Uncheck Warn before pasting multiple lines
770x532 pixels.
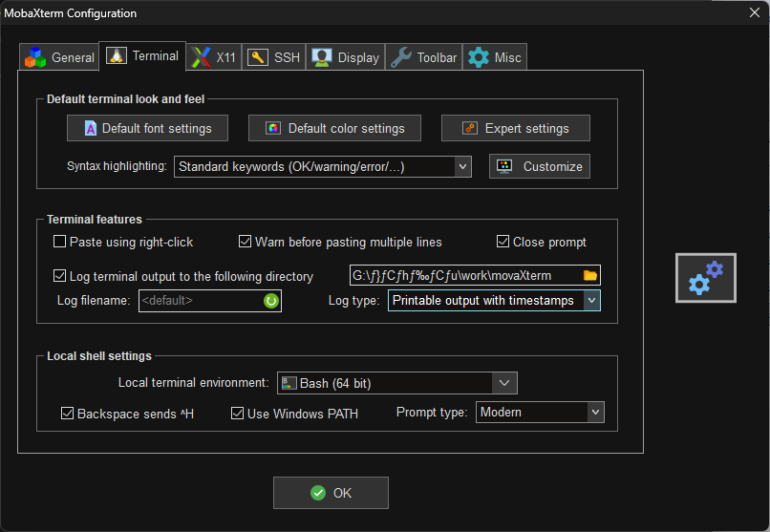246,242
